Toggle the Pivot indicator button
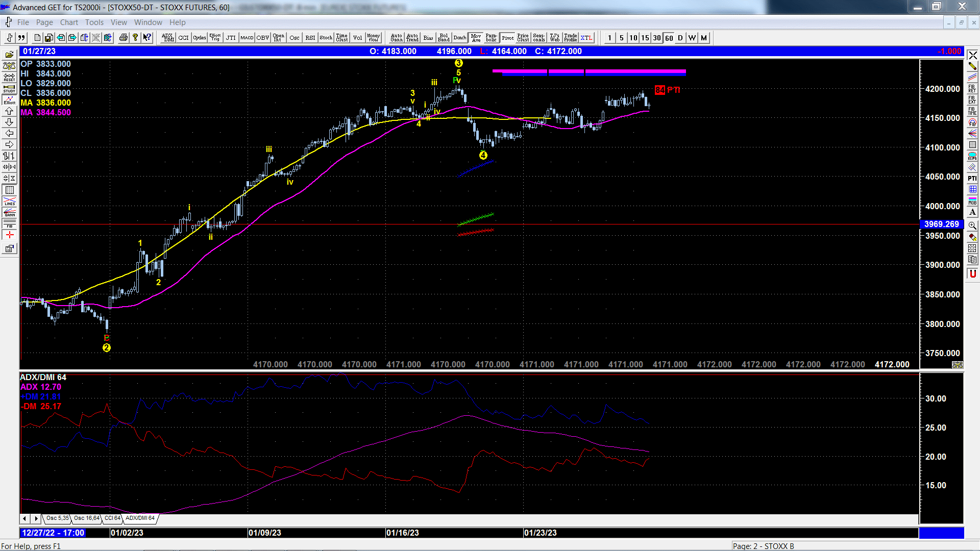 507,38
